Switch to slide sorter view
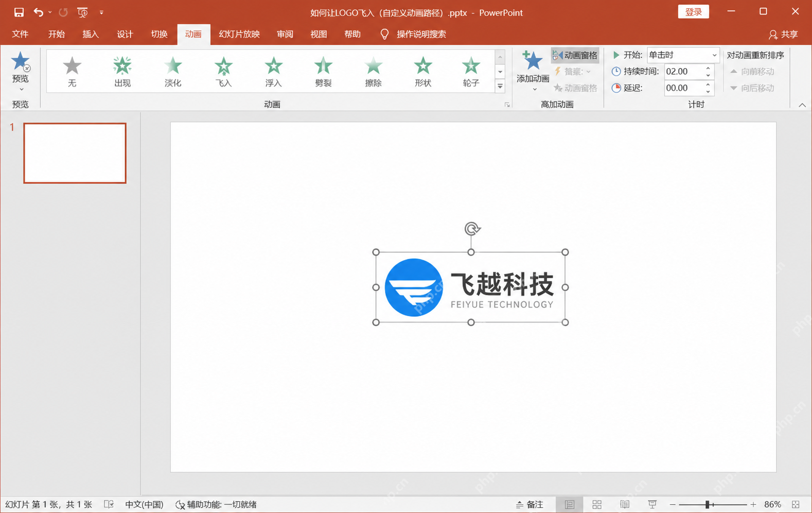Viewport: 812px width, 513px height. [597, 505]
